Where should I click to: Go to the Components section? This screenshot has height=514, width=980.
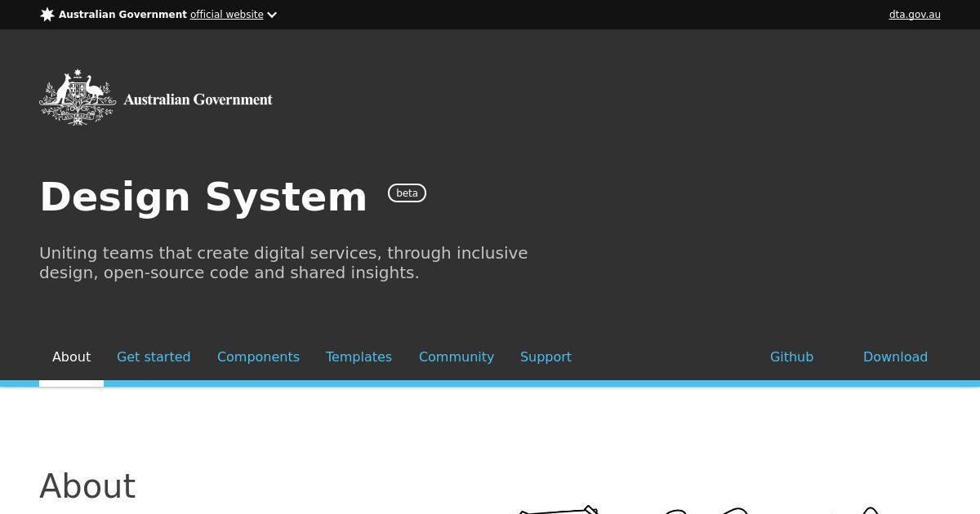[258, 357]
